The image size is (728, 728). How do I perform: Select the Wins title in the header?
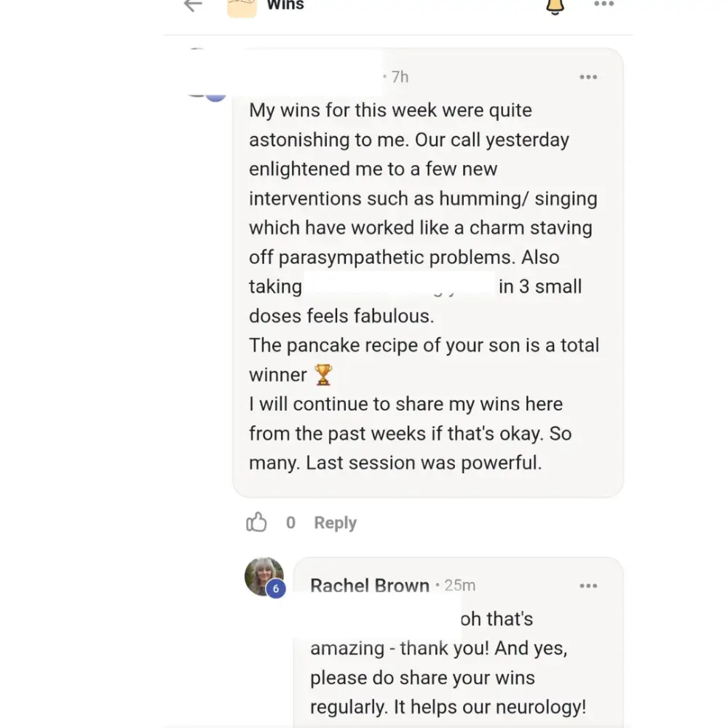click(285, 6)
